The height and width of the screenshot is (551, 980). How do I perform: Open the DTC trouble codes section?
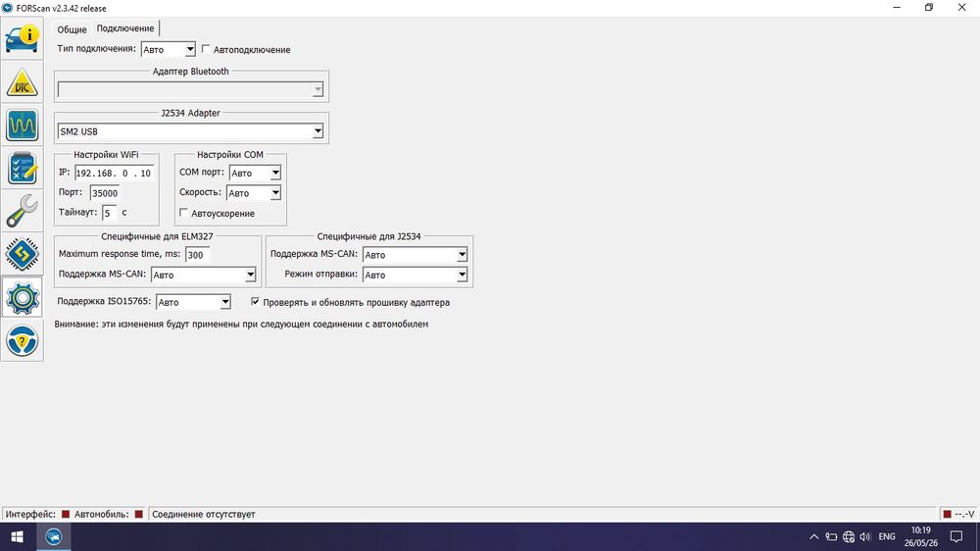pyautogui.click(x=22, y=82)
